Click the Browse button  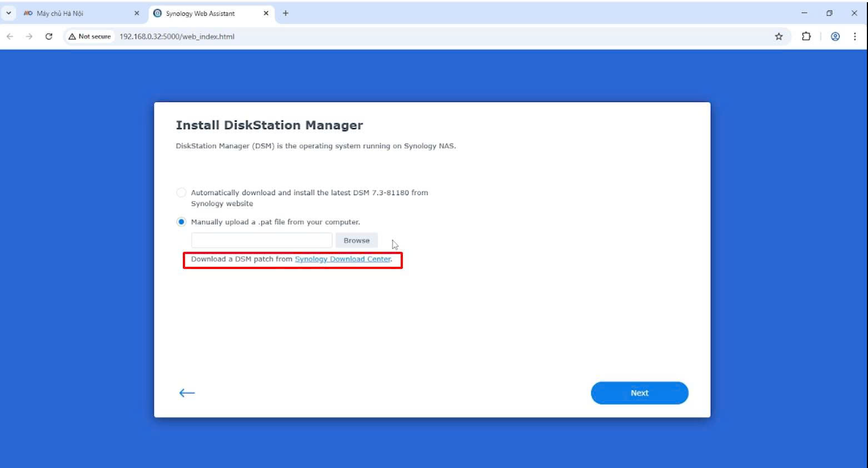tap(356, 241)
